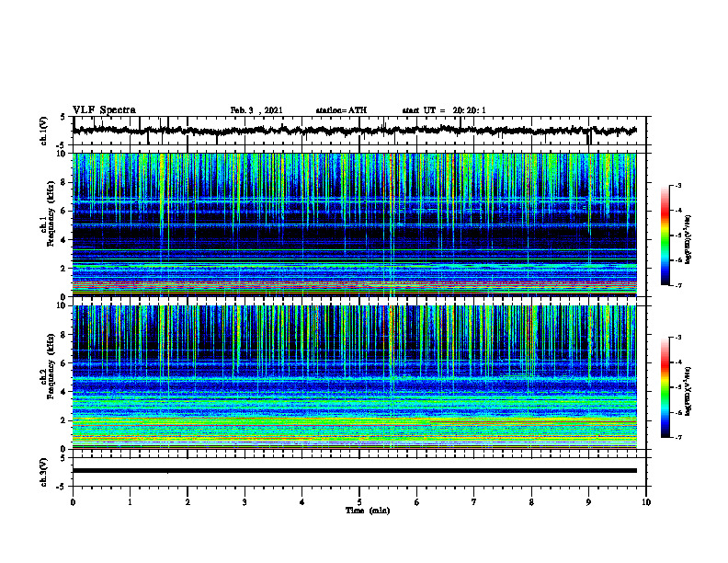Click time axis tick label "7"
Image resolution: width=728 pixels, height=563 pixels.
pyautogui.click(x=474, y=502)
